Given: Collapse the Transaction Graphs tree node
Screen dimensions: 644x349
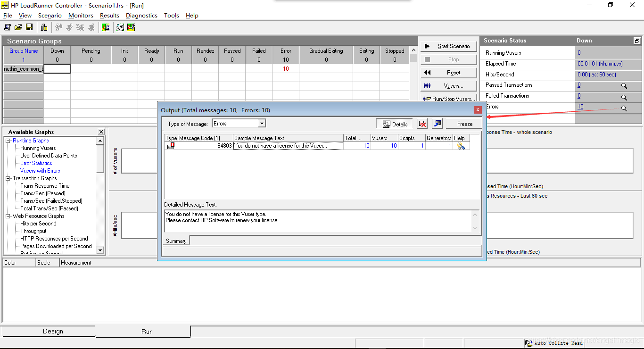Looking at the screenshot, I should point(8,178).
